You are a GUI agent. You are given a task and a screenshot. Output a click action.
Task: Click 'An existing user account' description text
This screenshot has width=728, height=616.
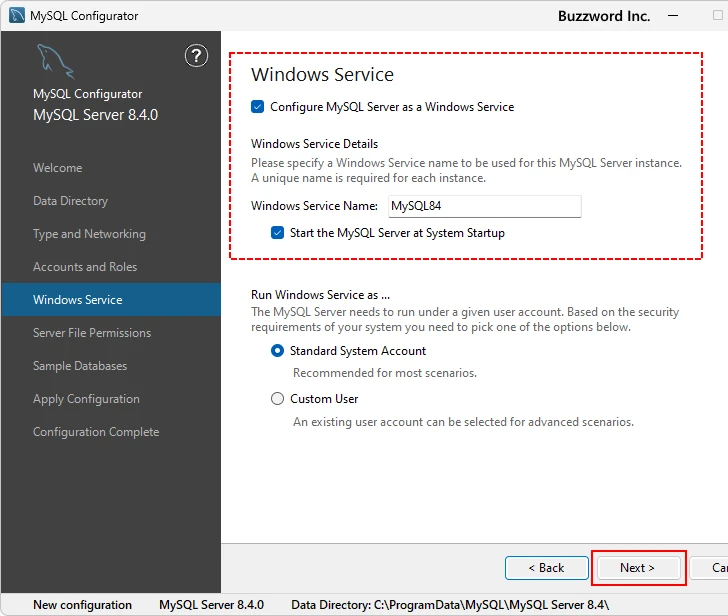[x=463, y=422]
